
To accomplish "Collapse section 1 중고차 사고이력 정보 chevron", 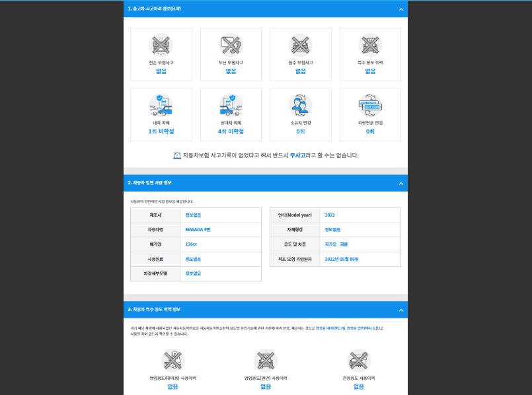I will [x=401, y=9].
